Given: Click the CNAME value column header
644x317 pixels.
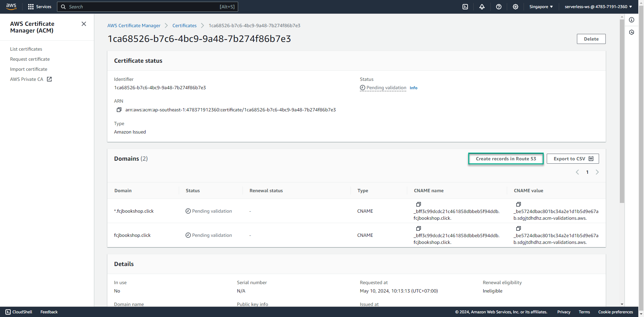Looking at the screenshot, I should [x=528, y=191].
